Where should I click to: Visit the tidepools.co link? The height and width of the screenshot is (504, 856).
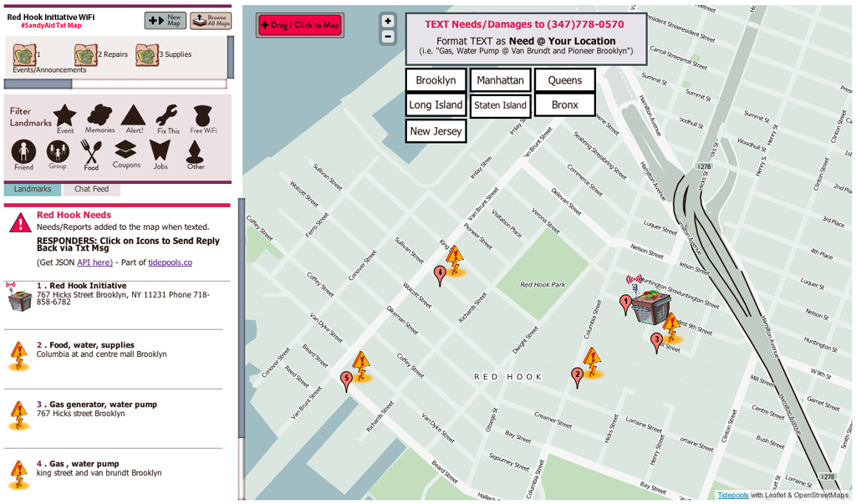170,262
